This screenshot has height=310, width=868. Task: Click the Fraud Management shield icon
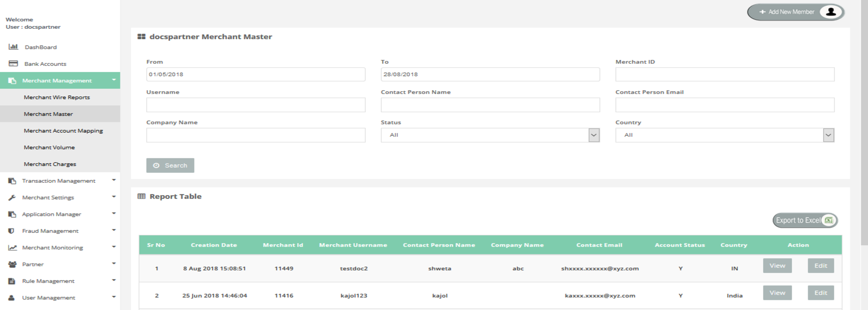tap(12, 231)
